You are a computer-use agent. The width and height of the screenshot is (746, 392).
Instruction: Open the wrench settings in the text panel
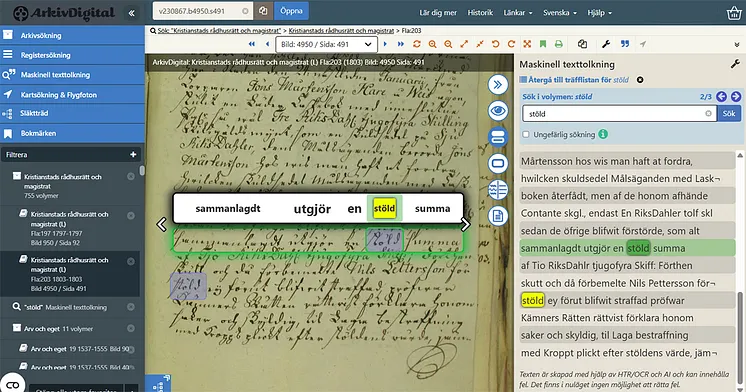pos(735,64)
